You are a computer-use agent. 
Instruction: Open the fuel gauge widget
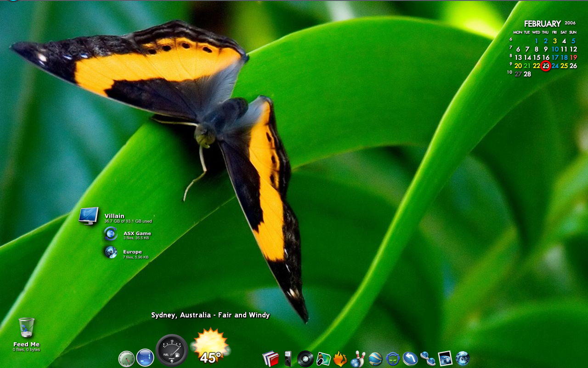[172, 350]
